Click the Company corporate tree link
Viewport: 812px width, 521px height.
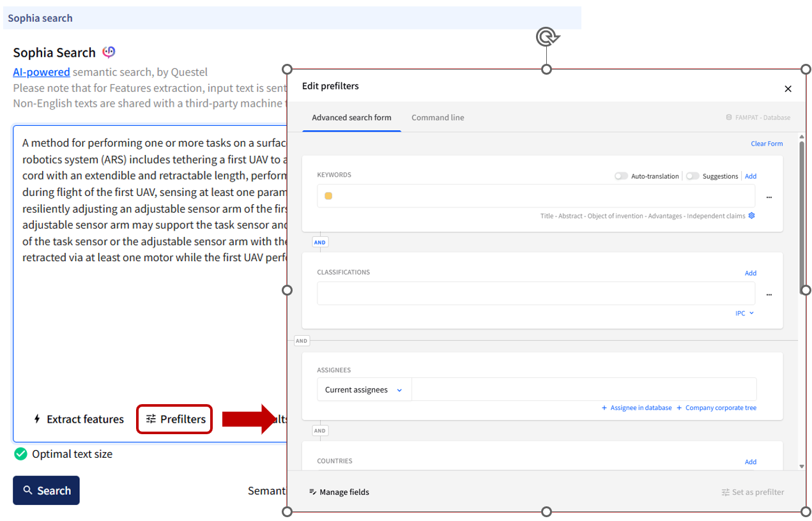coord(716,408)
